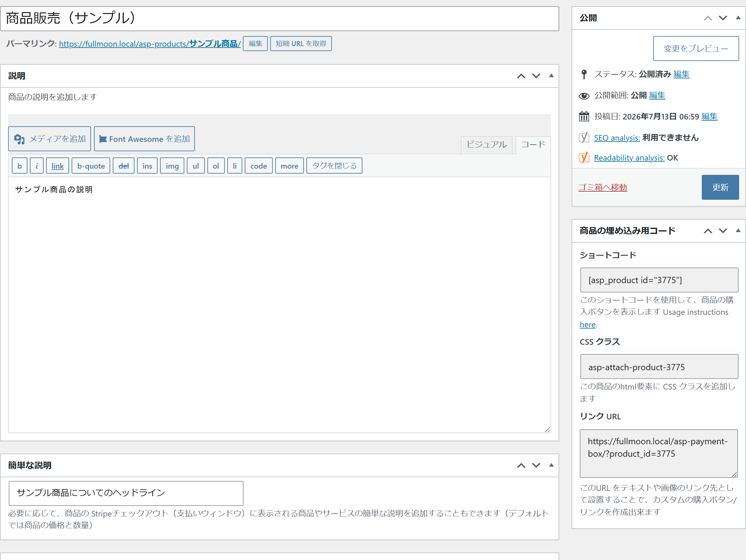Click the bold 'b' quicktag button
This screenshot has height=560, width=746.
tap(20, 166)
